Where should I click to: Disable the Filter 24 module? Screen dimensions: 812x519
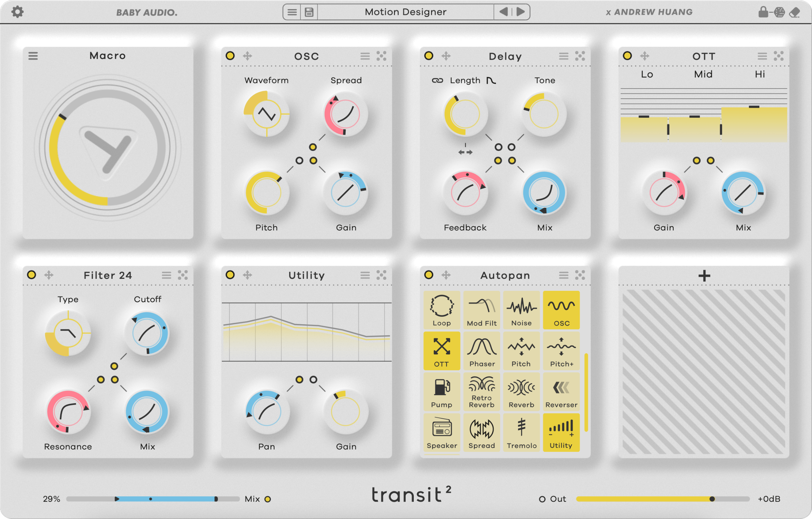(32, 275)
